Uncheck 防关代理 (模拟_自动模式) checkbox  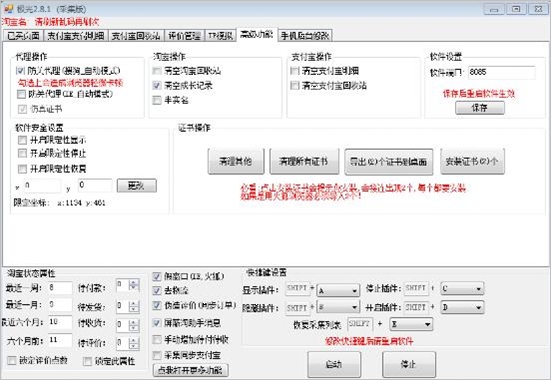click(x=20, y=71)
